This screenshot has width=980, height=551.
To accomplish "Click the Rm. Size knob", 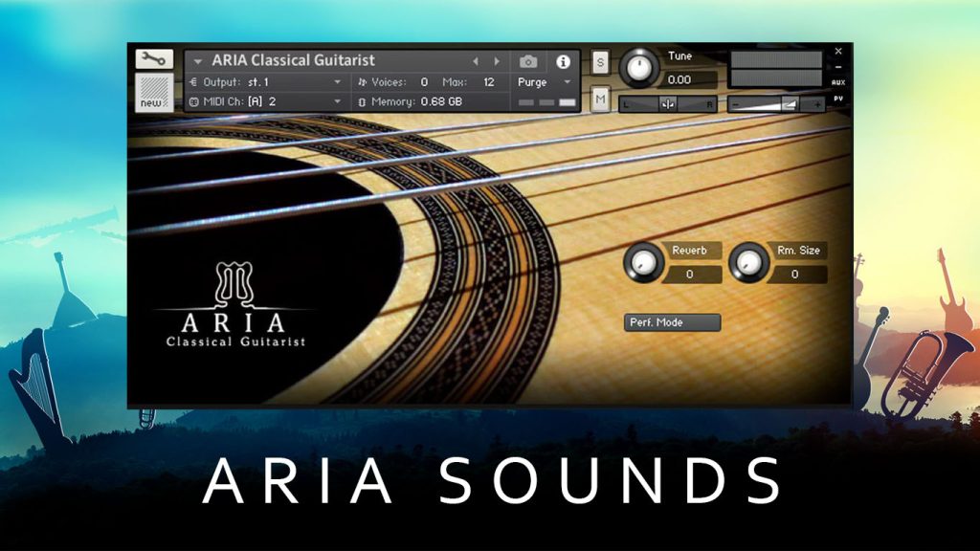I will tap(748, 262).
